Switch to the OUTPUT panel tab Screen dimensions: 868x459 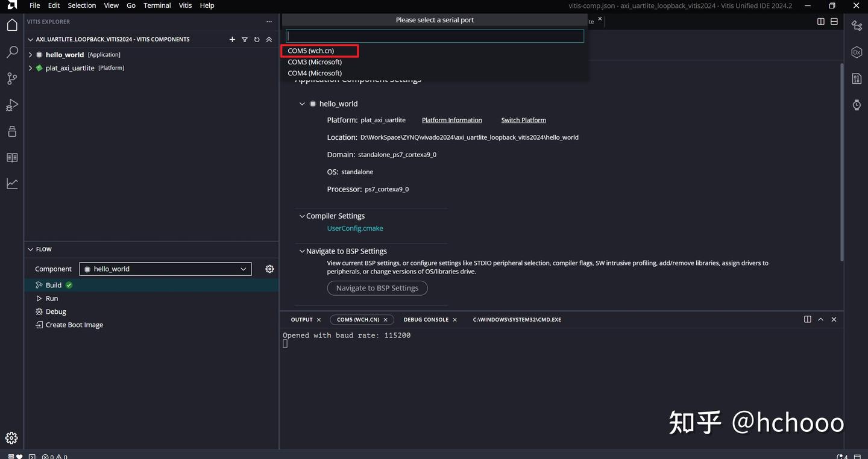click(x=302, y=320)
